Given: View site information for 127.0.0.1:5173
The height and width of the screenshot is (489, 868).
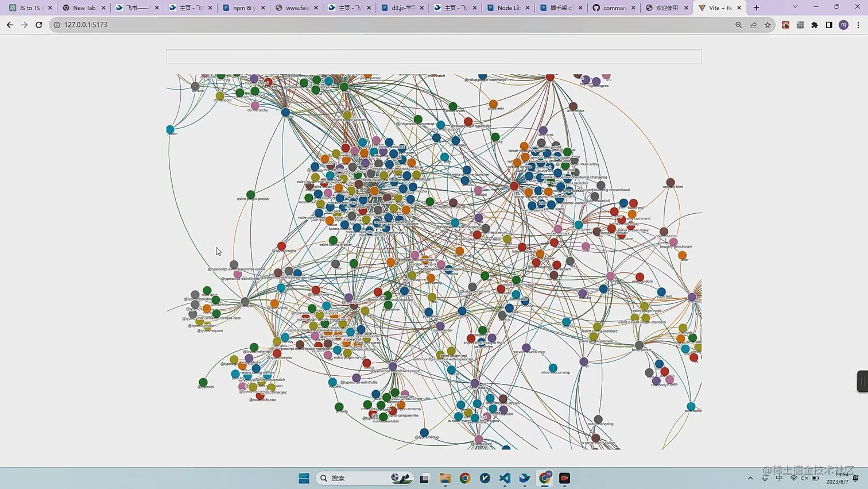Looking at the screenshot, I should (57, 25).
